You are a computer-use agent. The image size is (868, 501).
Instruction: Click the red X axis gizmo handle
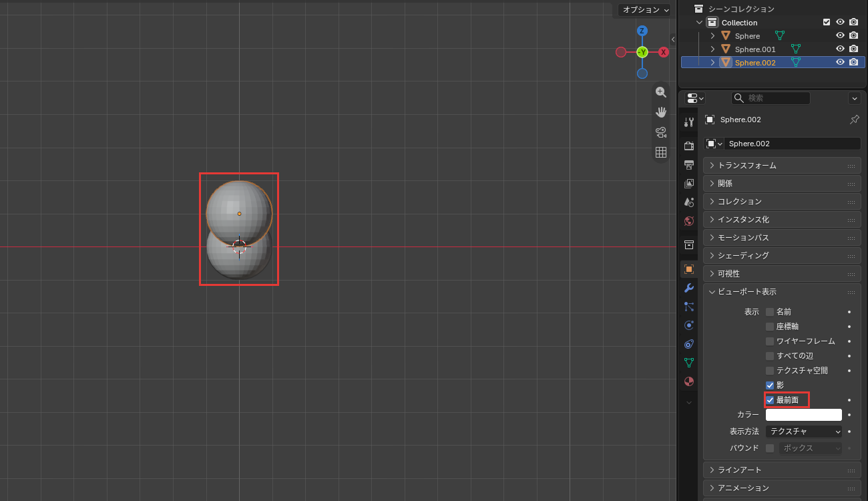point(664,52)
